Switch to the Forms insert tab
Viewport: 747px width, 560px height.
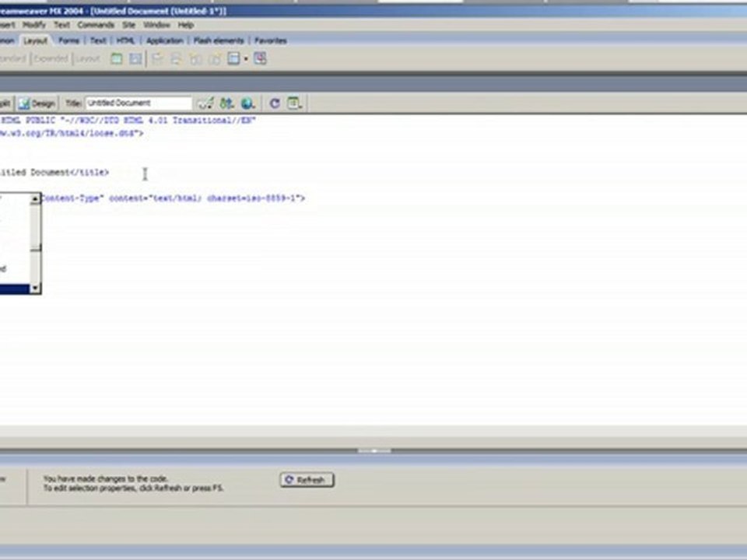coord(68,40)
